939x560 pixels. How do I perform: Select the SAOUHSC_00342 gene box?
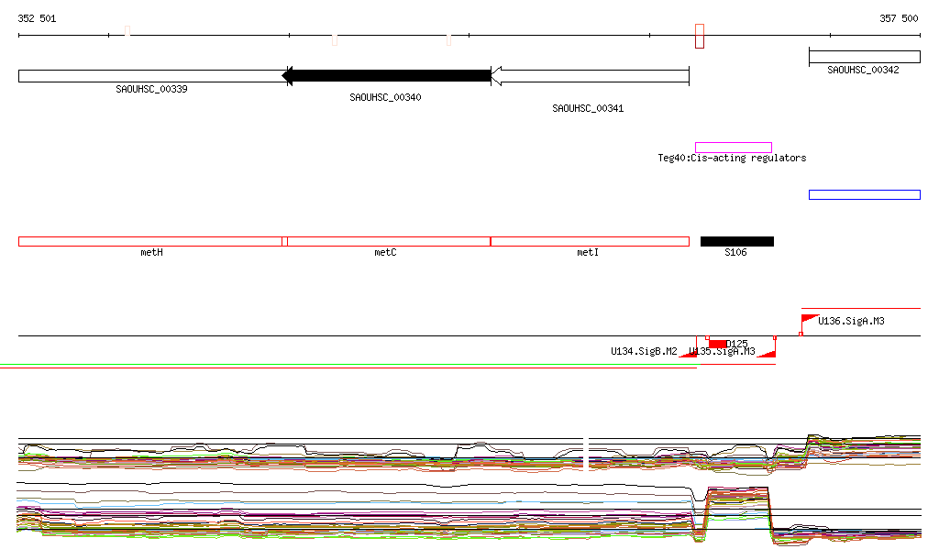(x=864, y=57)
